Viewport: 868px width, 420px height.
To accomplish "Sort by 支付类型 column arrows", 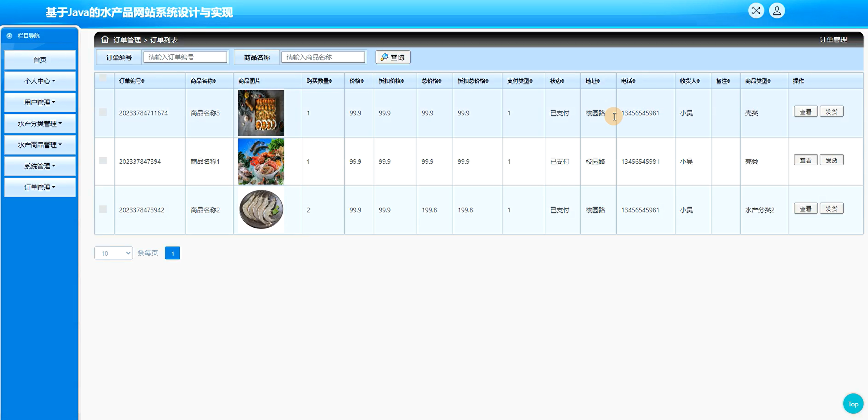I will tap(531, 81).
